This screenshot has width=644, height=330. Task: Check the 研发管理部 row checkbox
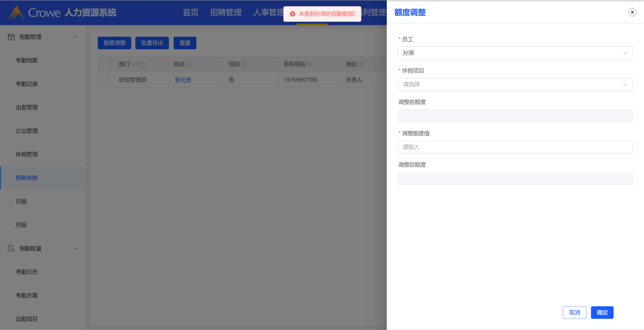[106, 80]
